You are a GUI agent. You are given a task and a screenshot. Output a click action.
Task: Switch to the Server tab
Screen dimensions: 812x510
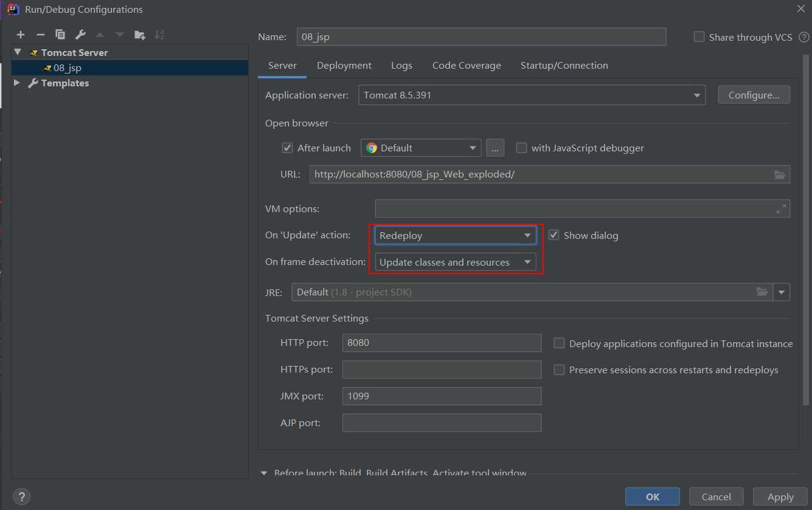tap(282, 65)
